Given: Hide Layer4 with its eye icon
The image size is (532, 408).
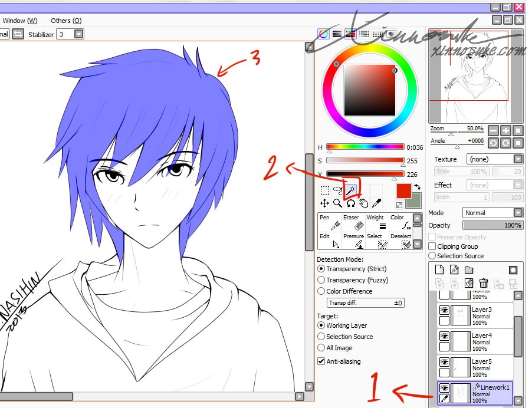Looking at the screenshot, I should [x=445, y=336].
